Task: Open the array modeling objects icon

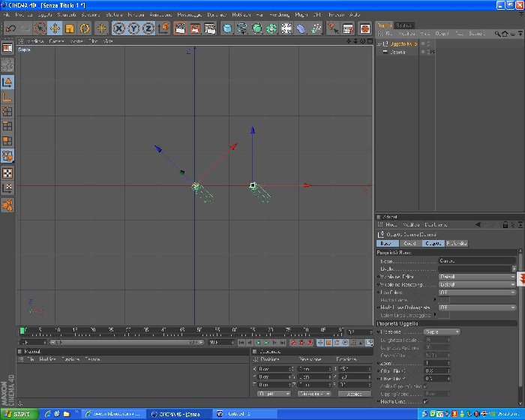Action: [271, 28]
